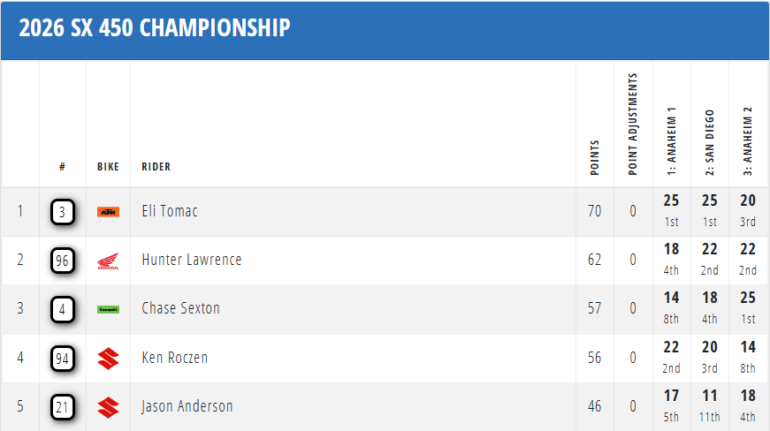Click the Anaheim 1 round column header
The height and width of the screenshot is (431, 770).
672,139
